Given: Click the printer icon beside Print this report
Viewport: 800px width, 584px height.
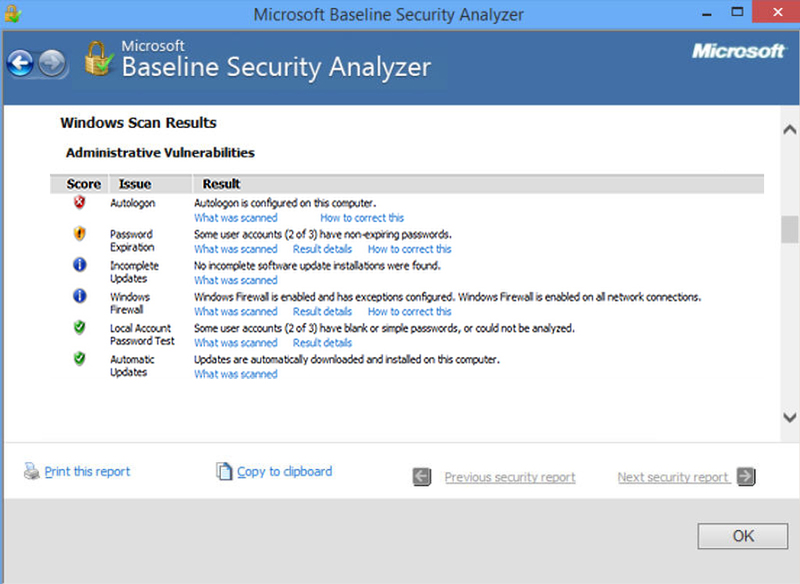Looking at the screenshot, I should [x=32, y=471].
